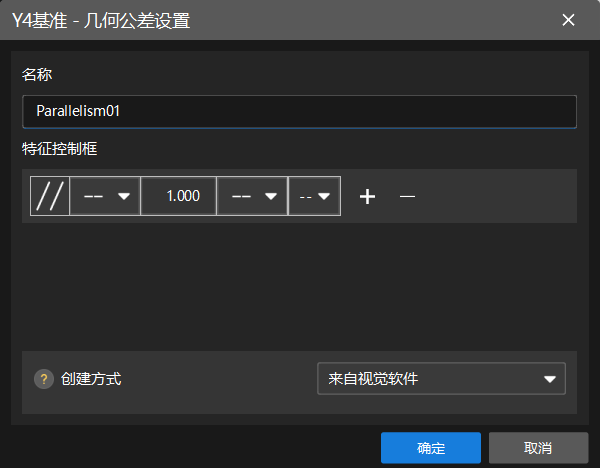Open the narrow last dropdown in the control frame

coord(314,196)
